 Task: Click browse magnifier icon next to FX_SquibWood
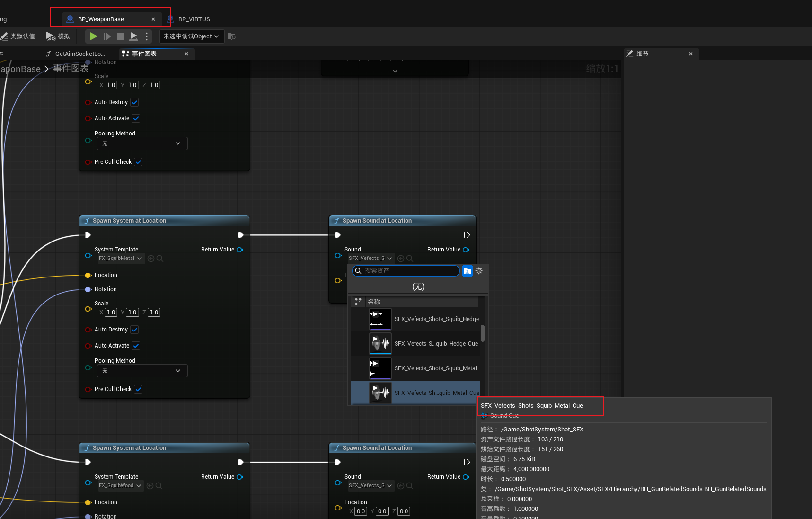coord(159,486)
